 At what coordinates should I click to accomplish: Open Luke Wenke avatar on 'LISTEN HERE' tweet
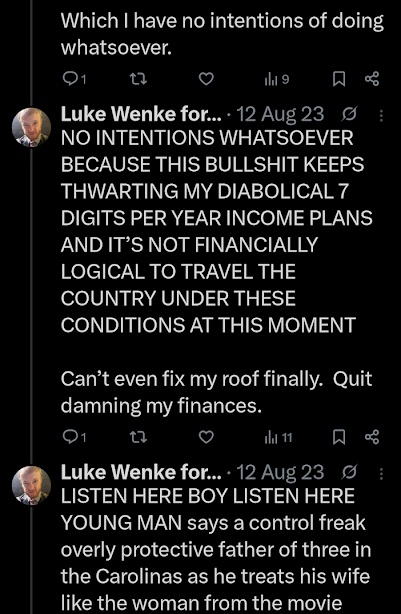coord(31,486)
